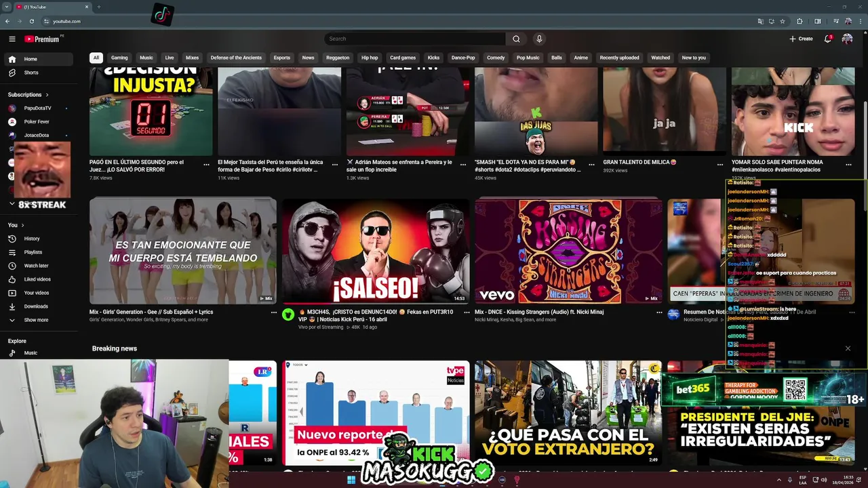This screenshot has width=868, height=488.
Task: Open options for DNCE Kissing Strangers mix
Action: [659, 312]
